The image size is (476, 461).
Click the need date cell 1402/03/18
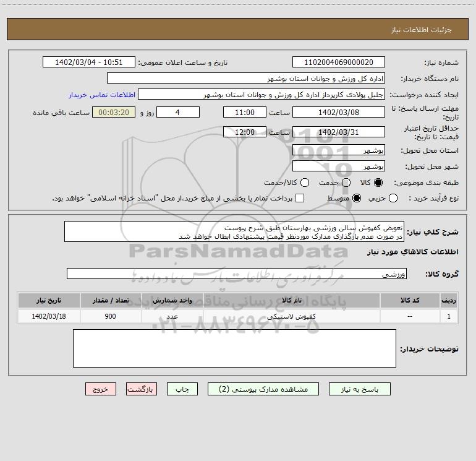pyautogui.click(x=49, y=316)
